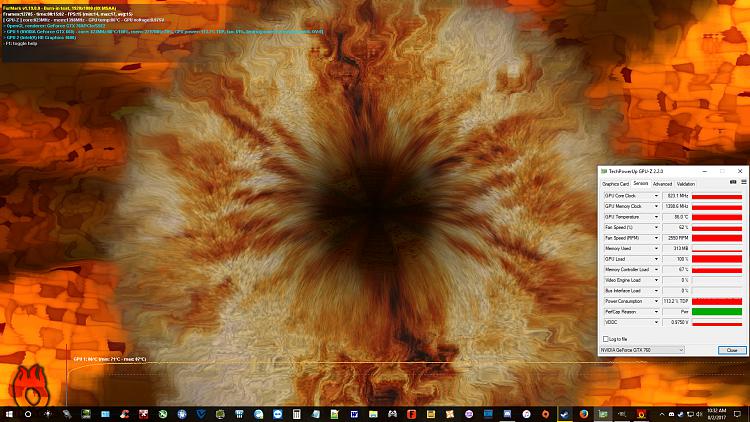Expand the Memory Controller Load dropdown

coord(656,269)
